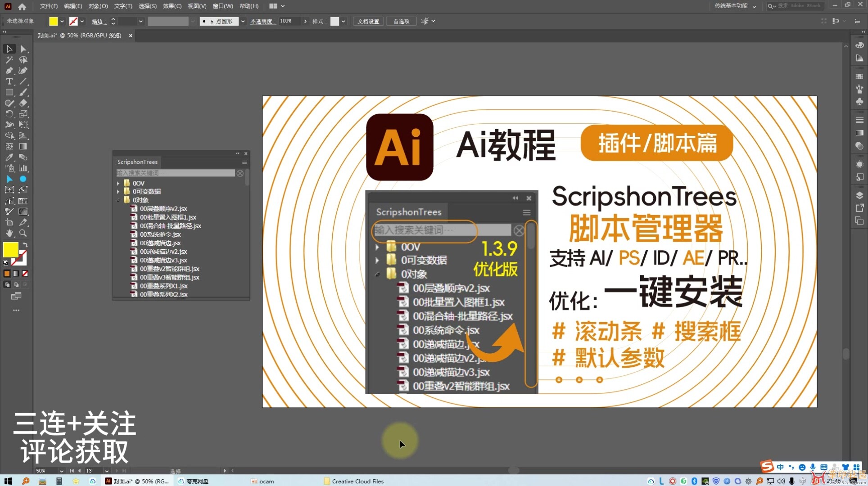Select the Line Segment tool
The height and width of the screenshot is (486, 868).
23,81
